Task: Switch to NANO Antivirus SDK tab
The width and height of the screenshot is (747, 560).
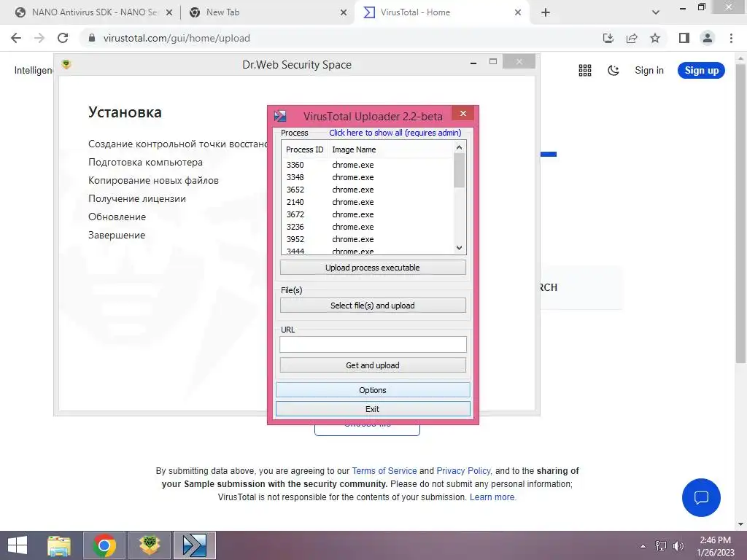Action: coord(94,12)
